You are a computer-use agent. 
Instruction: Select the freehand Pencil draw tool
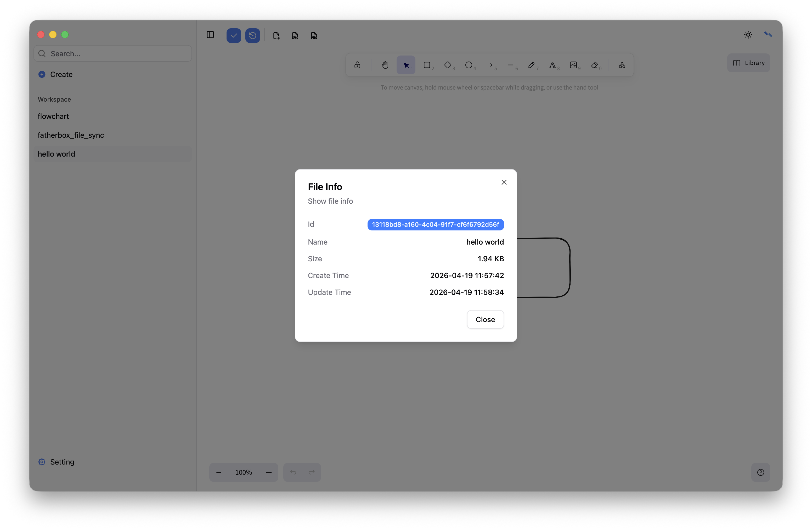531,65
